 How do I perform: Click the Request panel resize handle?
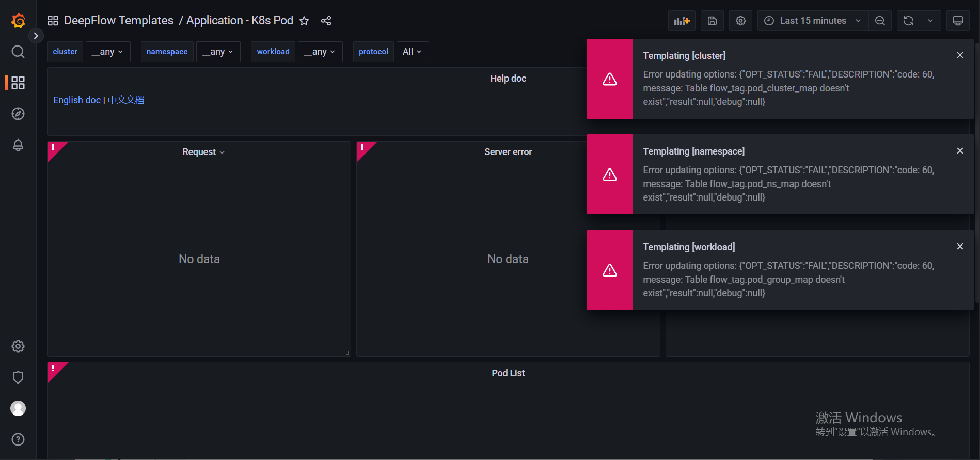347,353
